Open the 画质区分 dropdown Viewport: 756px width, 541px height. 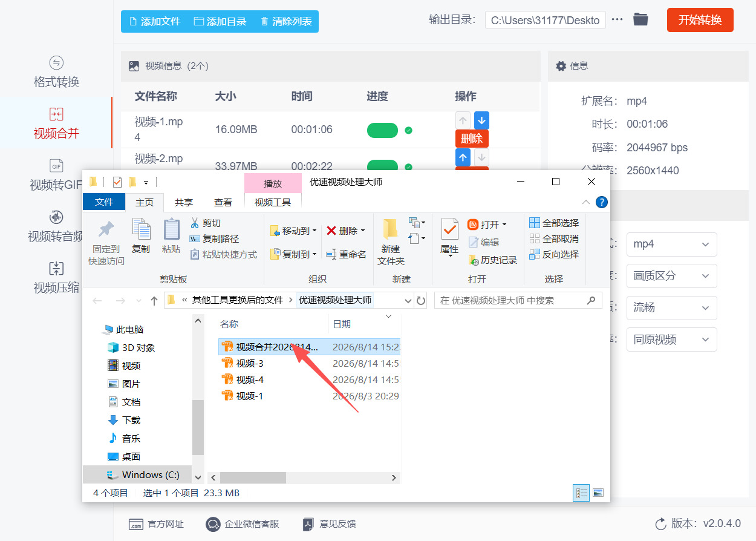pyautogui.click(x=671, y=276)
